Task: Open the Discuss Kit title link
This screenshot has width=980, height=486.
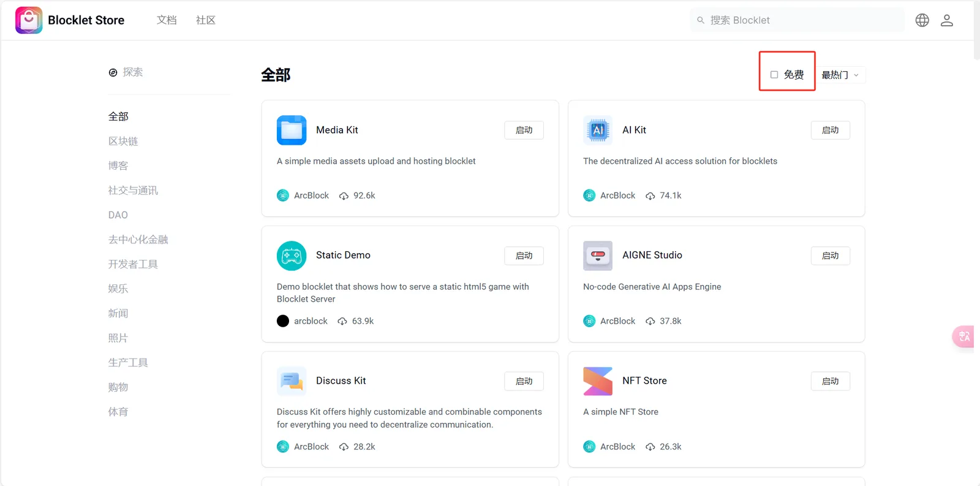Action: (341, 381)
